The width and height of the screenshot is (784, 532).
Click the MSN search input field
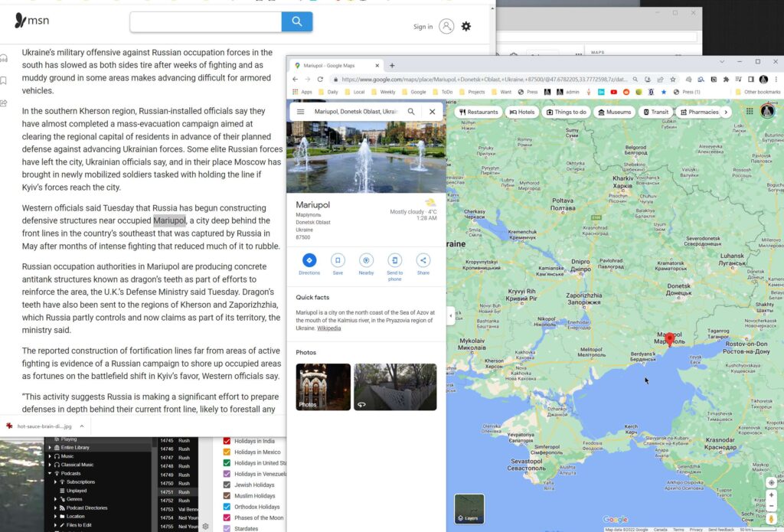pos(205,21)
